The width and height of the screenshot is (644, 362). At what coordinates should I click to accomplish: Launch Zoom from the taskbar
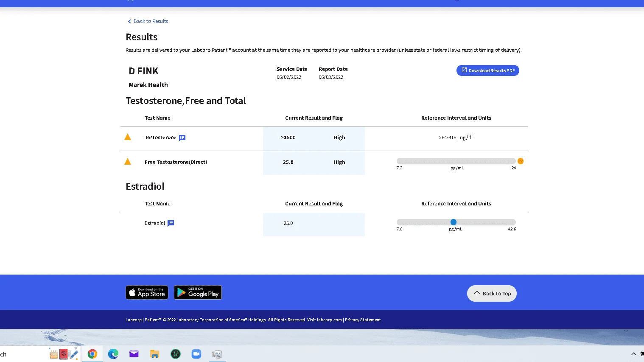coord(196,354)
